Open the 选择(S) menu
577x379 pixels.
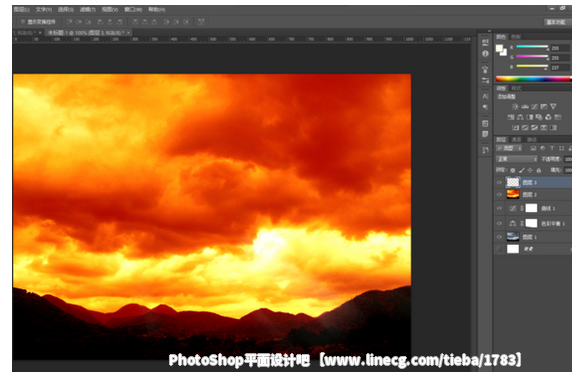[66, 9]
